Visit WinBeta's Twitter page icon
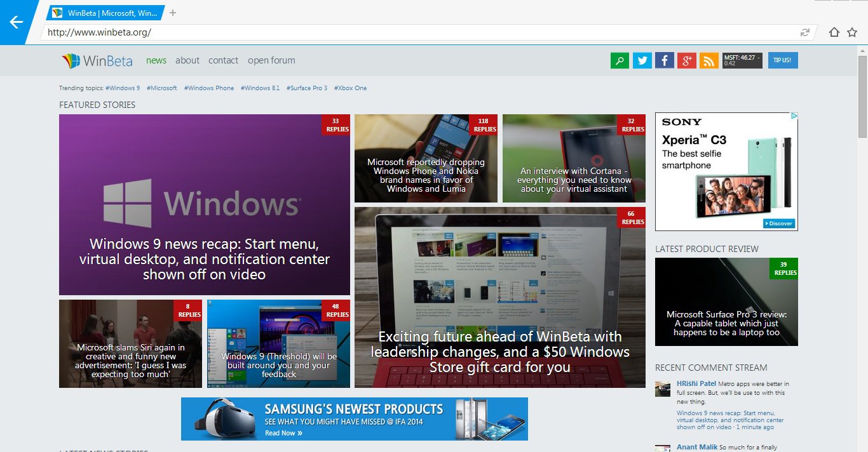Screen dimensions: 868x452 [x=642, y=60]
